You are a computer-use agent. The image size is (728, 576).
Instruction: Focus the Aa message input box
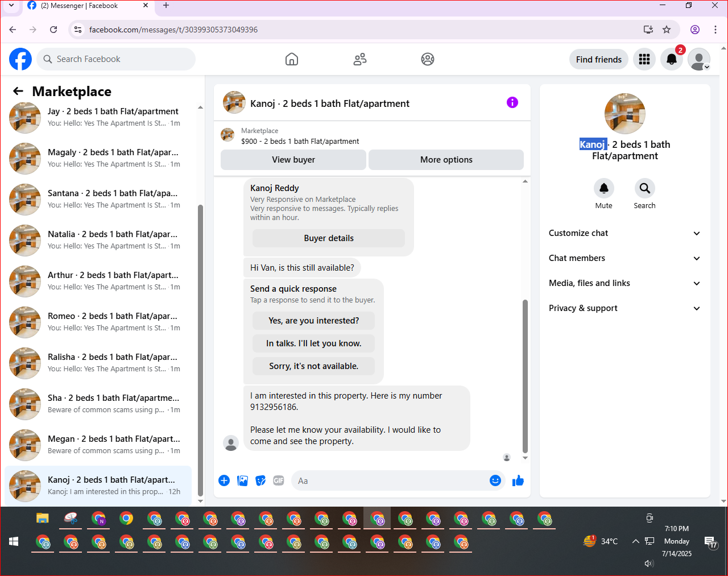398,481
